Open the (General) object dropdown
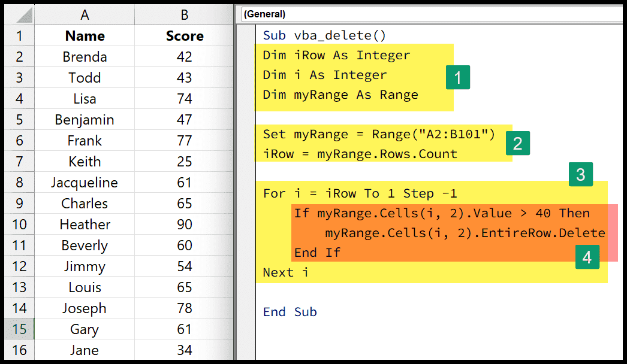 click(x=432, y=14)
